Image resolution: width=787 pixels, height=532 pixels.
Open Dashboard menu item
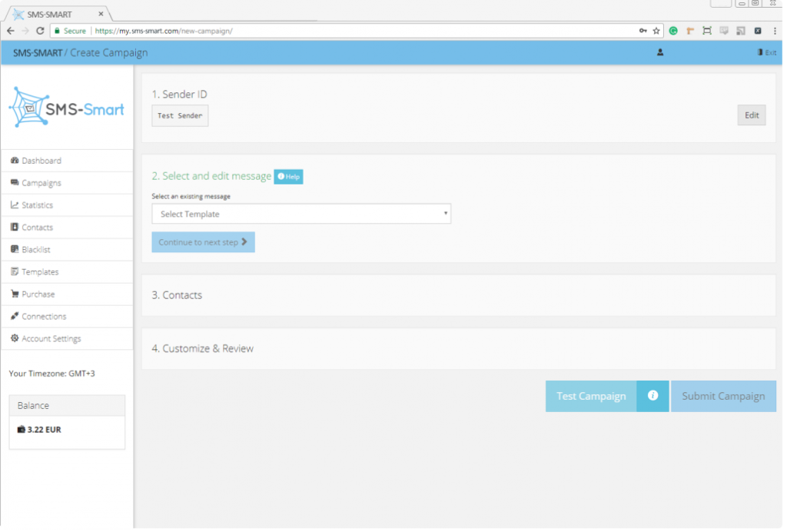point(68,161)
